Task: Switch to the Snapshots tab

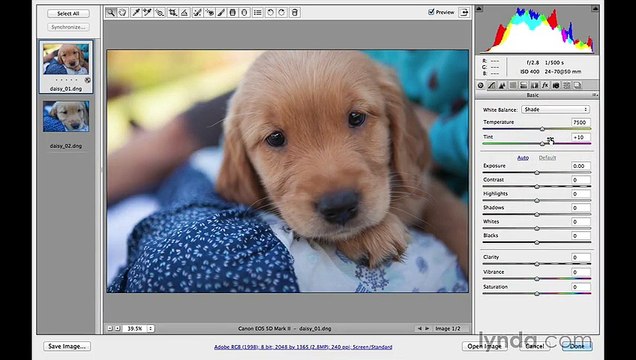Action: point(577,85)
